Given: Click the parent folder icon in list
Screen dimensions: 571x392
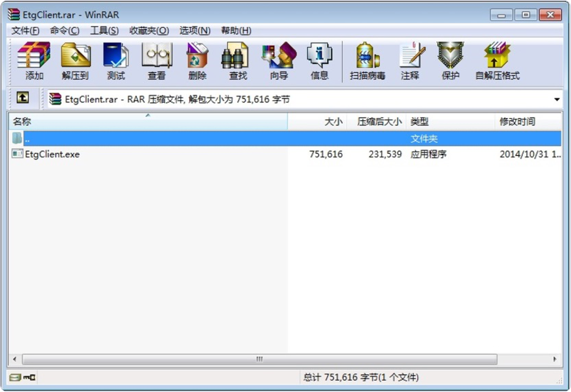Looking at the screenshot, I should [17, 138].
